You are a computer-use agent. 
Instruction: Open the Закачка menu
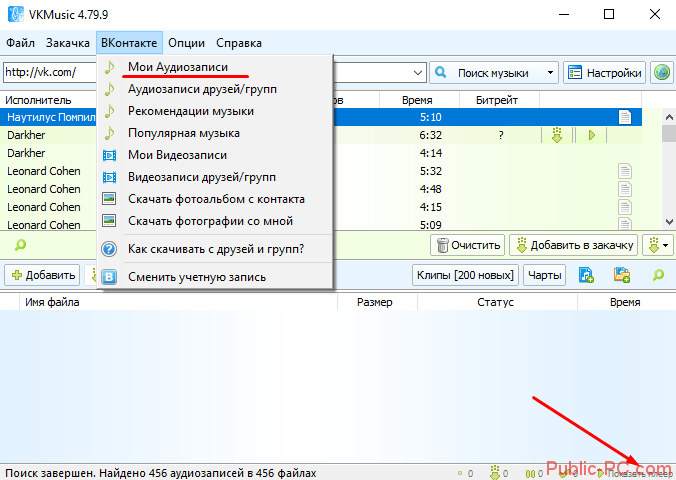68,43
